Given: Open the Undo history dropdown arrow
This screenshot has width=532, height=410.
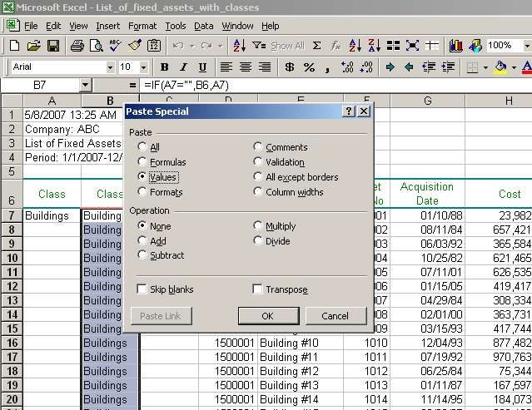Looking at the screenshot, I should click(x=192, y=46).
